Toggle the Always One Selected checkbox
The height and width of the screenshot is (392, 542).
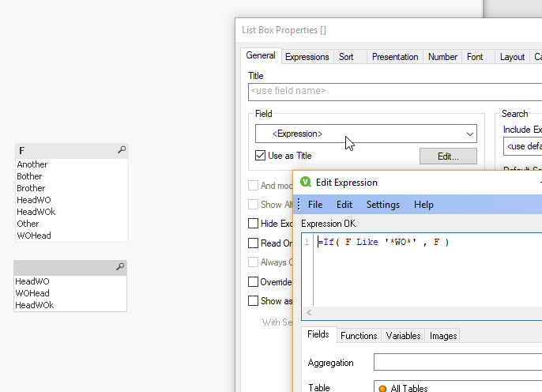click(x=253, y=262)
